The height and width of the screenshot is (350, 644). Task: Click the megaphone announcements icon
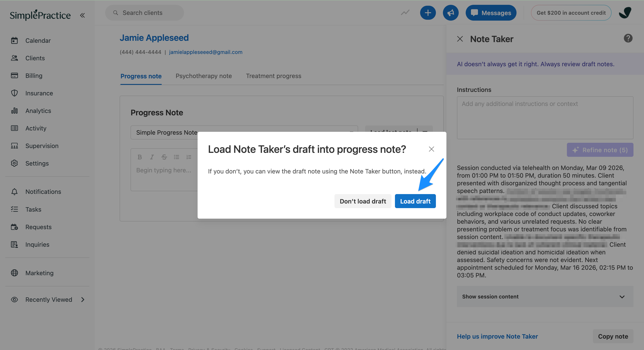[451, 13]
